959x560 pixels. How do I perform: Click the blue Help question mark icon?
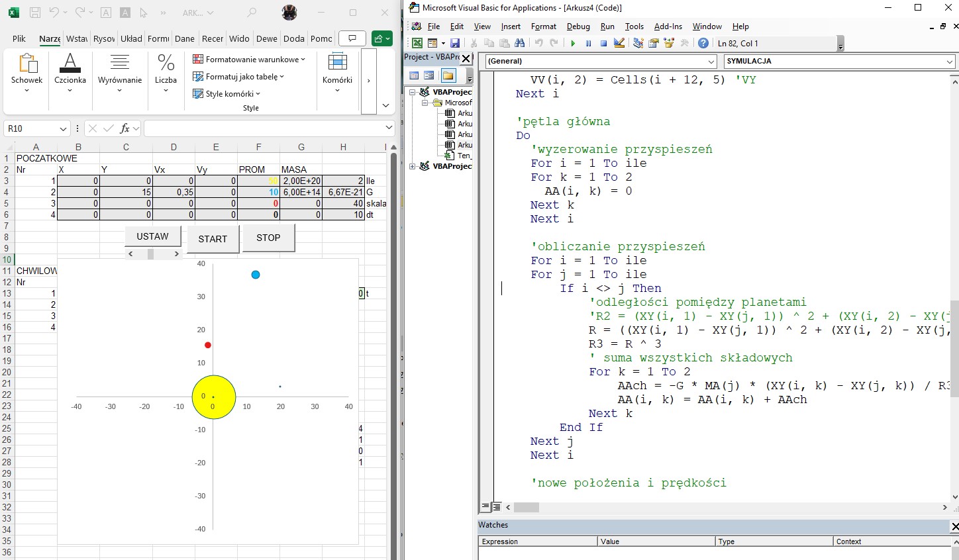point(703,44)
